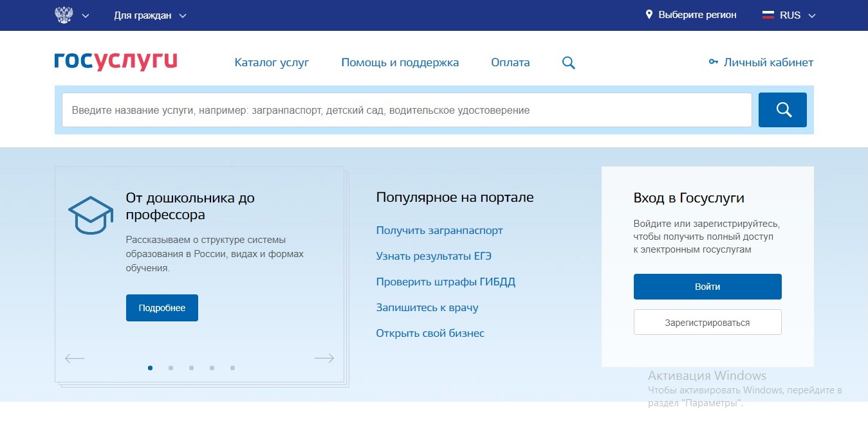Select the fourth carousel dot

[x=212, y=368]
